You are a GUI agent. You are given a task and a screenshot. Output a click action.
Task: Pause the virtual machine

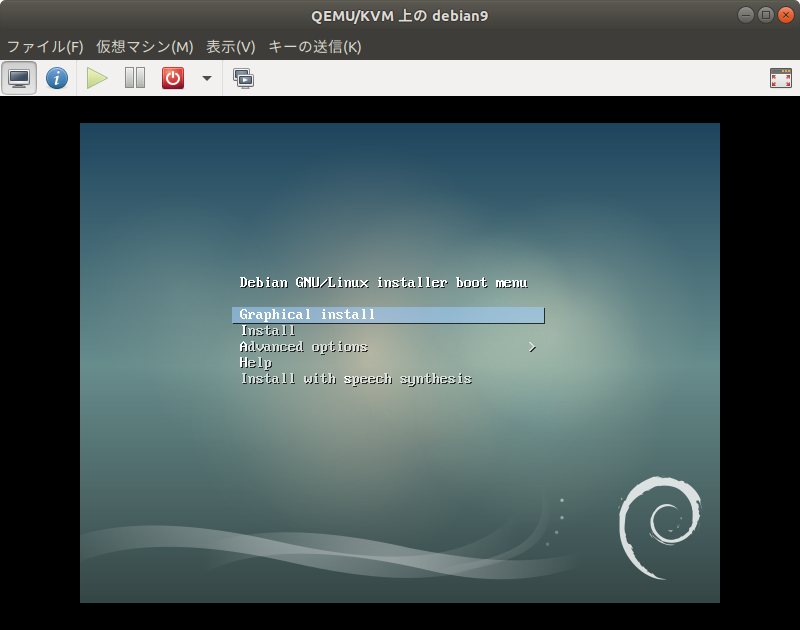pos(135,78)
